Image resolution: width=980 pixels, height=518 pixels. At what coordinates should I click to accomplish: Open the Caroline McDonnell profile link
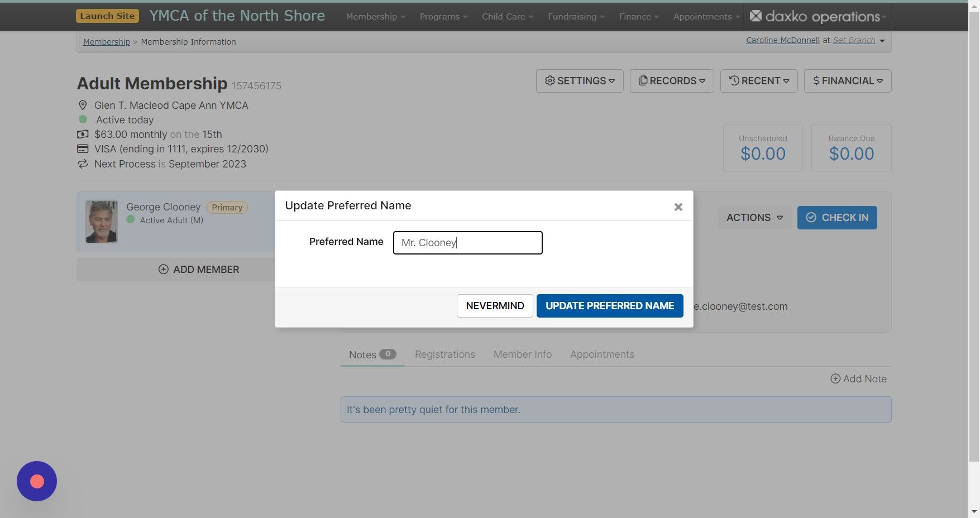(x=782, y=40)
